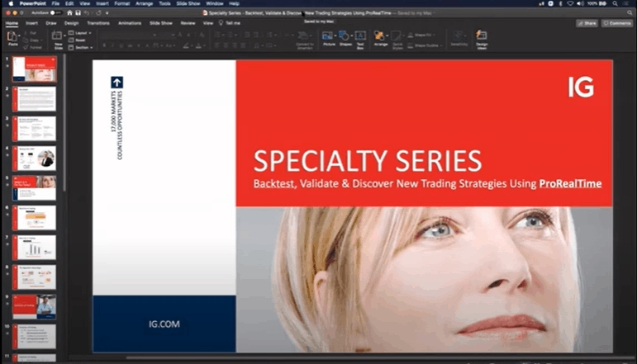637x364 pixels.
Task: Click the SPECIALTY SERIES title text
Action: click(x=368, y=161)
